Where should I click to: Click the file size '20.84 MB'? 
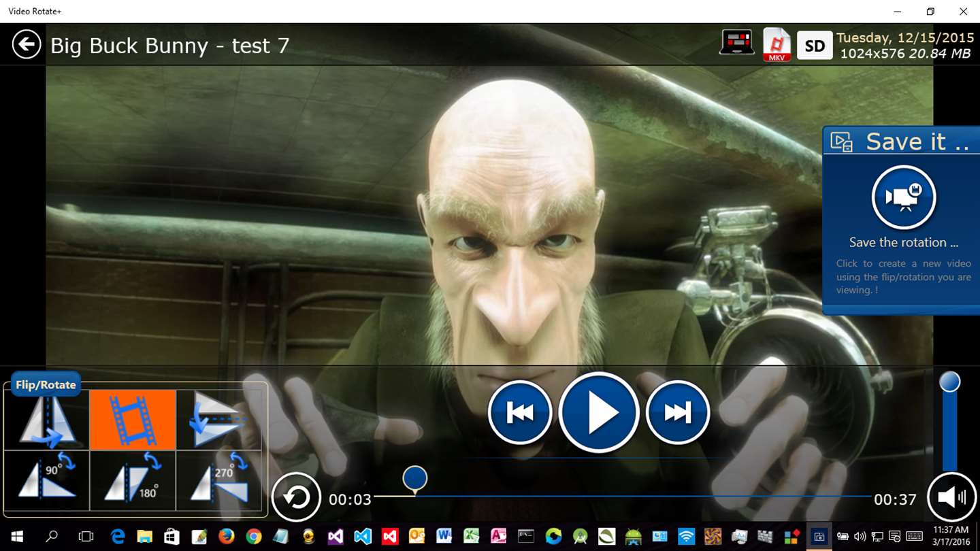(x=940, y=54)
